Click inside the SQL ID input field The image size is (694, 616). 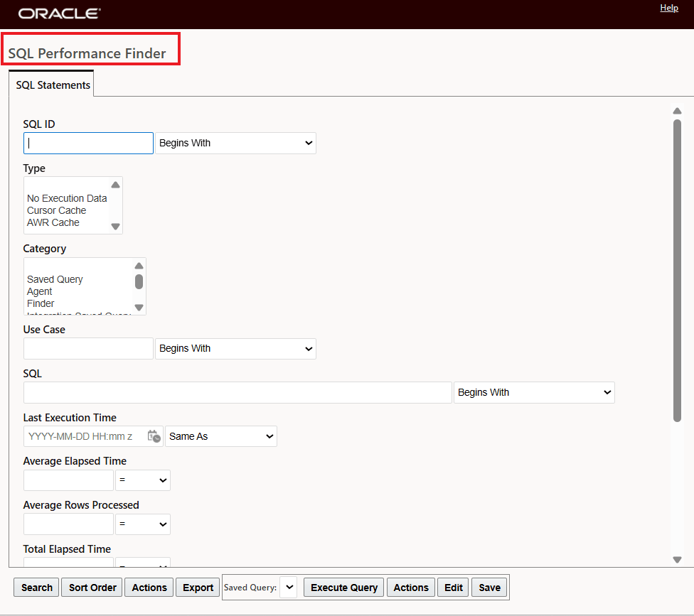click(x=87, y=143)
